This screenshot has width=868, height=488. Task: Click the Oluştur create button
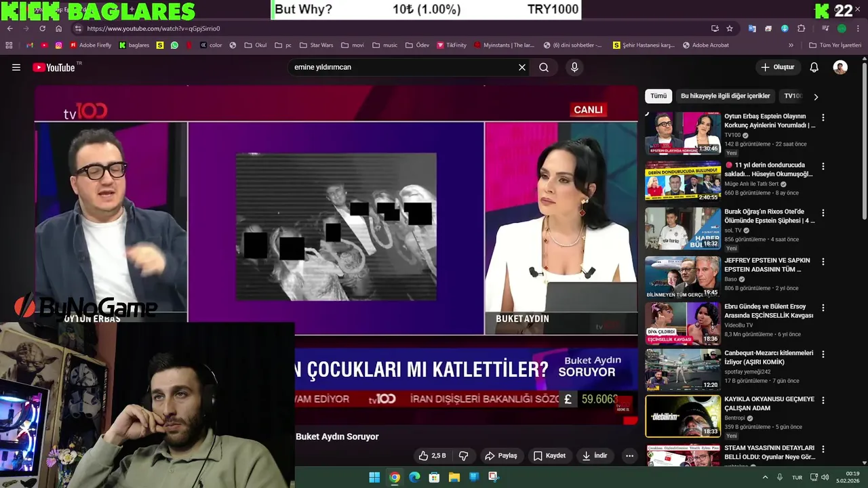pos(777,67)
